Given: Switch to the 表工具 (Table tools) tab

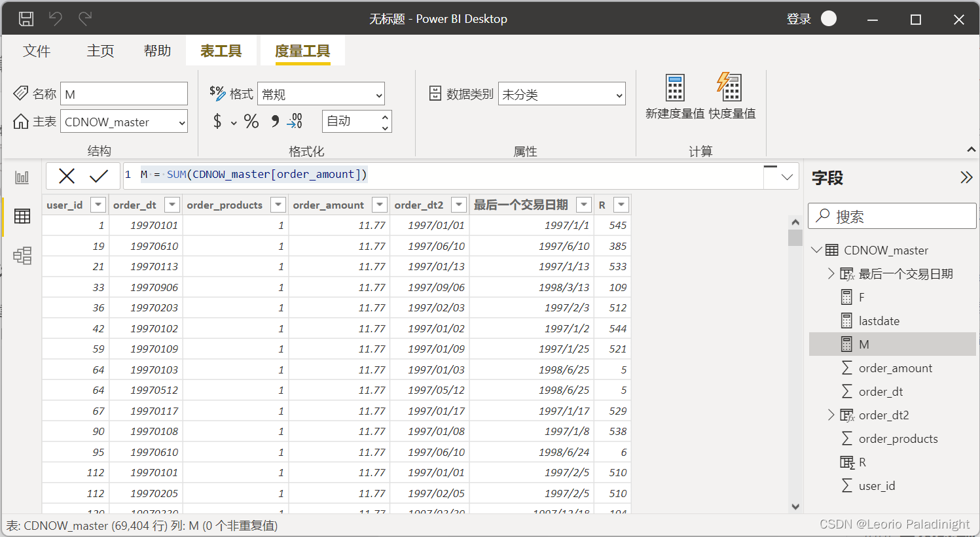Looking at the screenshot, I should [221, 51].
